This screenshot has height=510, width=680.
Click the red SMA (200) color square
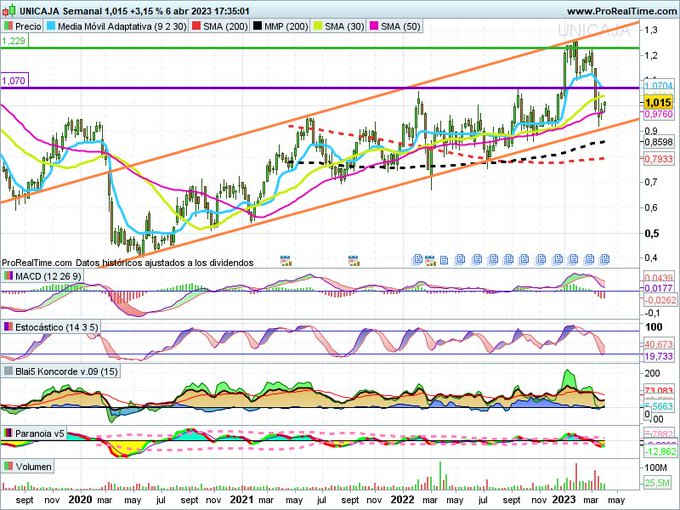point(196,26)
